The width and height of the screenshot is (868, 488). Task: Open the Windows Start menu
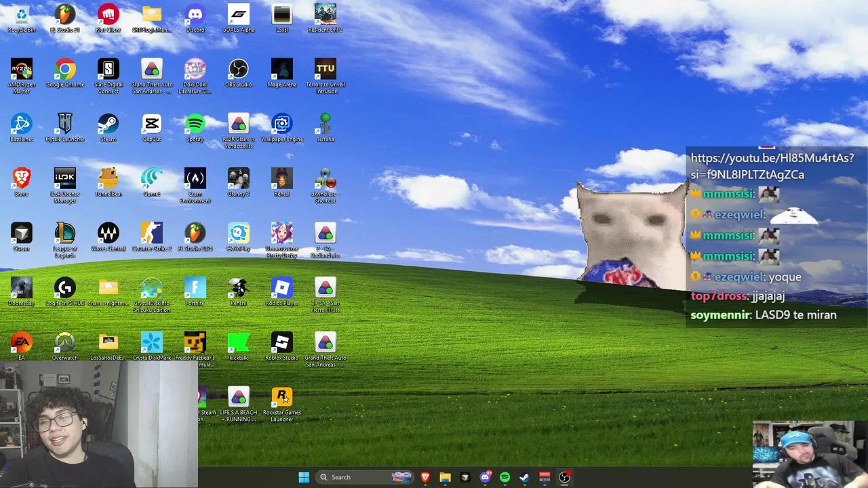point(304,477)
